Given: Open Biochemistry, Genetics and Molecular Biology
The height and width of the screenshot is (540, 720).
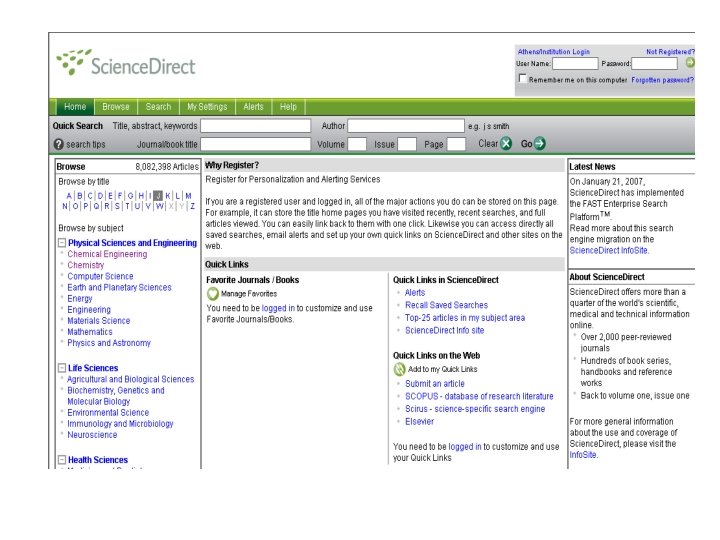Looking at the screenshot, I should (116, 395).
